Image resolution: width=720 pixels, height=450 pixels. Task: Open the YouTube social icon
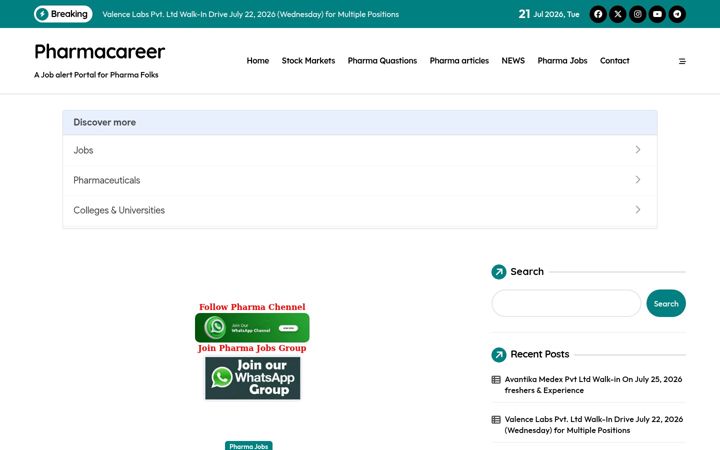click(657, 14)
